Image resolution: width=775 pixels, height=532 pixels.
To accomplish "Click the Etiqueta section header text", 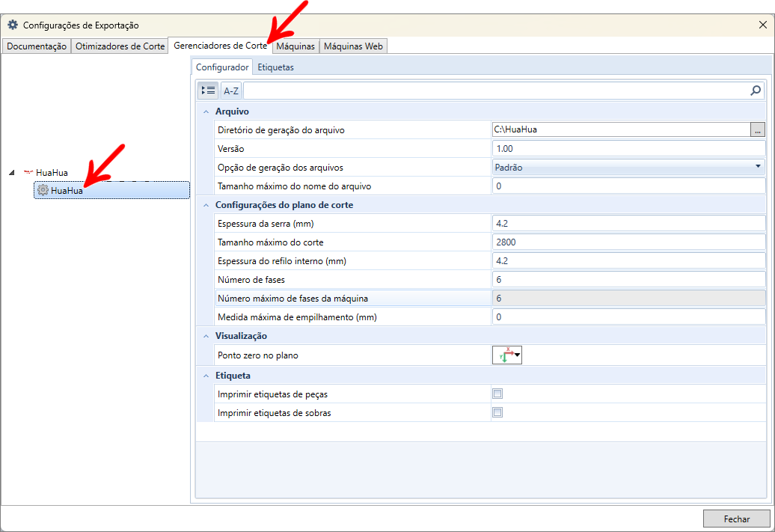I will (x=233, y=376).
